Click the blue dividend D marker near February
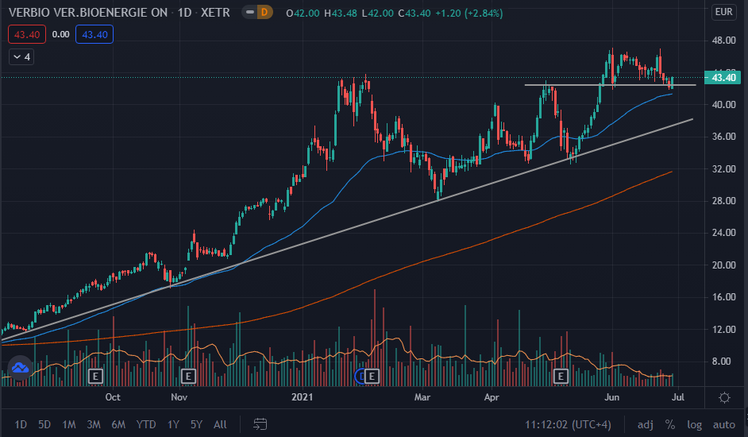Viewport: 748px width, 437px height. tap(360, 376)
